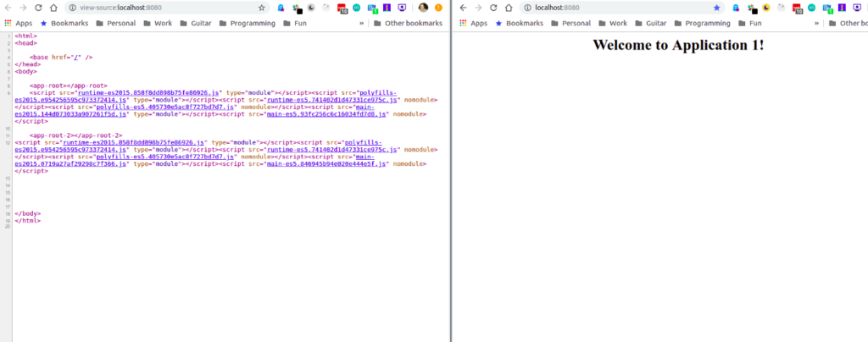This screenshot has height=342, width=868.
Task: Open Slack-colored extension in view-source window
Action: (296, 8)
